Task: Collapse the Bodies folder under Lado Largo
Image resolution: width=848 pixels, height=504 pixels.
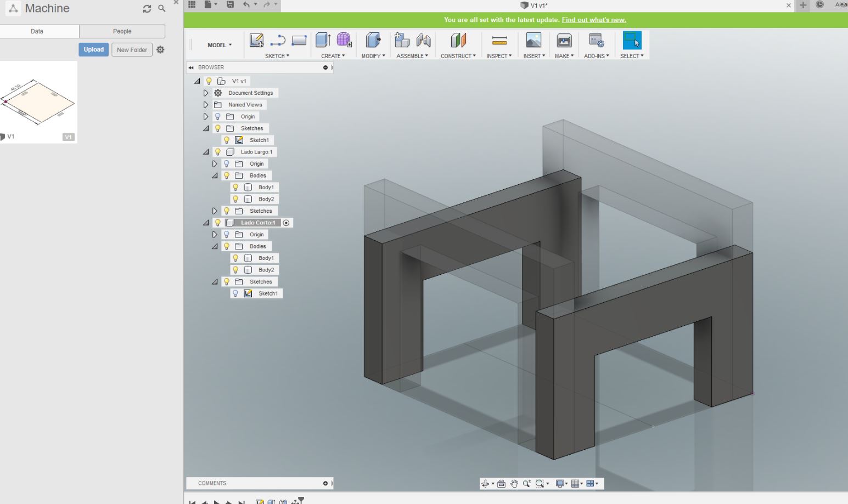Action: point(215,175)
